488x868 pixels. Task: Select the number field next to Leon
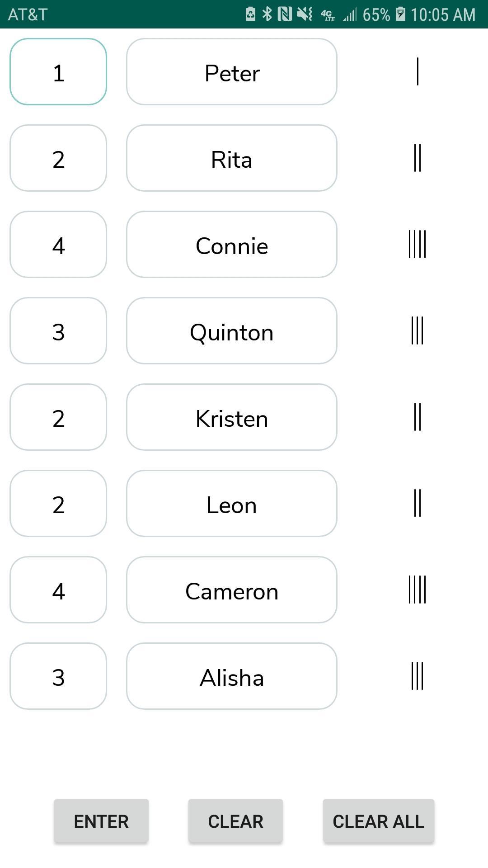pyautogui.click(x=58, y=504)
